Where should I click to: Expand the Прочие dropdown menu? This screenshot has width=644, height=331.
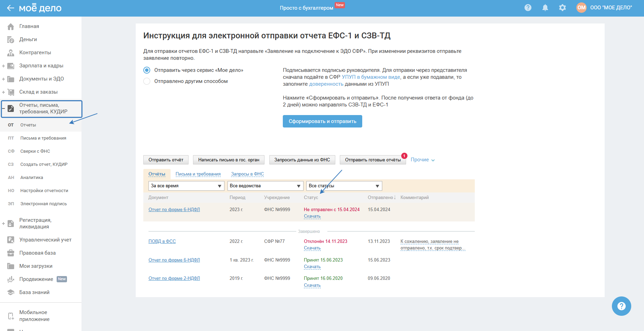click(x=422, y=160)
